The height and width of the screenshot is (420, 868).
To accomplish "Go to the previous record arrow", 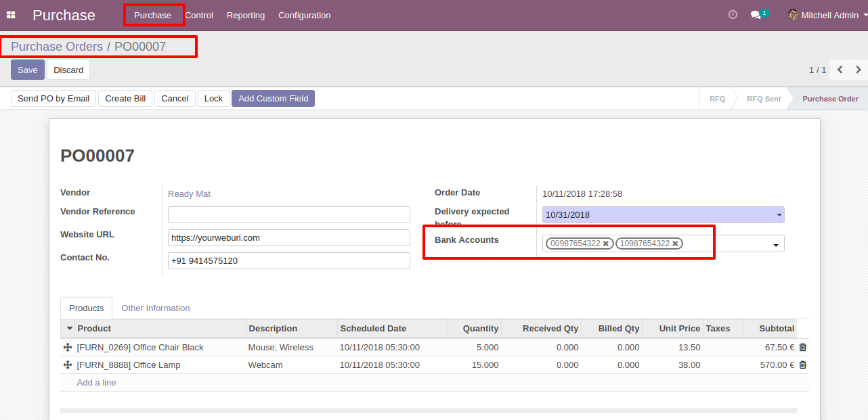I will 840,70.
